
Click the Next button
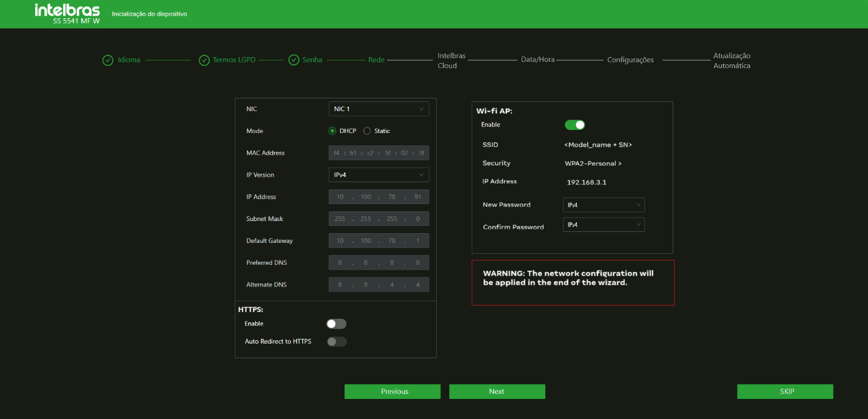tap(497, 392)
